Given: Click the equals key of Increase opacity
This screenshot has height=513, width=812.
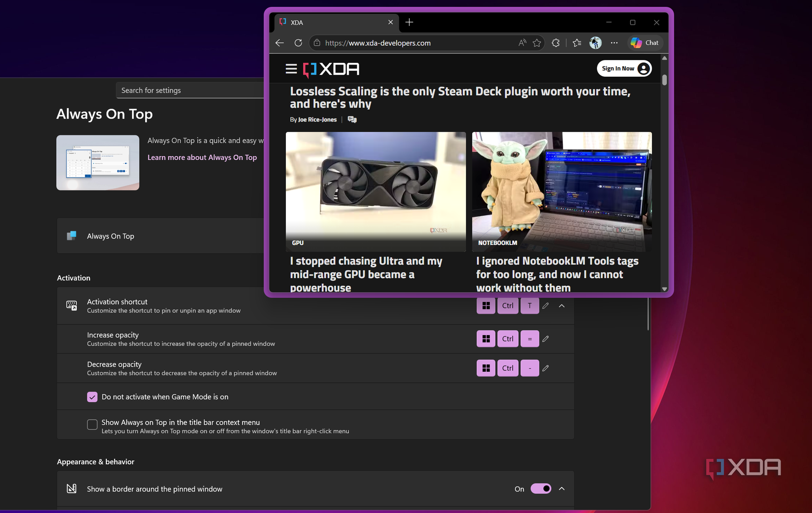Looking at the screenshot, I should coord(530,339).
